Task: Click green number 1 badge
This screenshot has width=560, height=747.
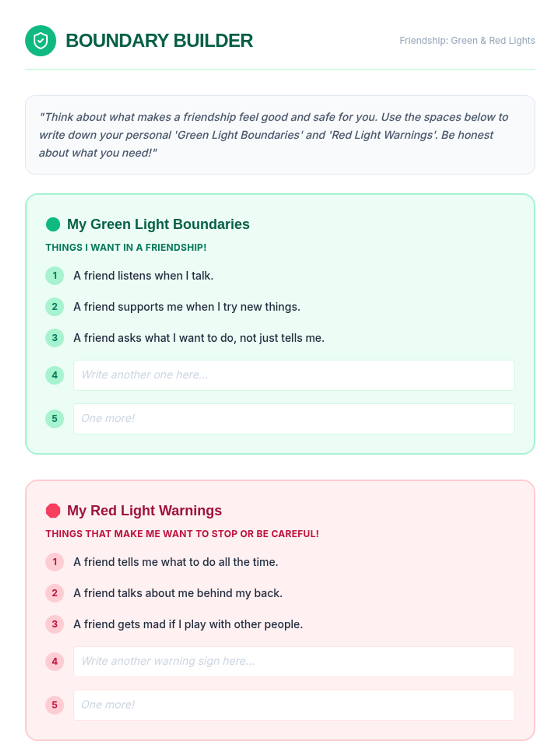Action: click(x=55, y=275)
